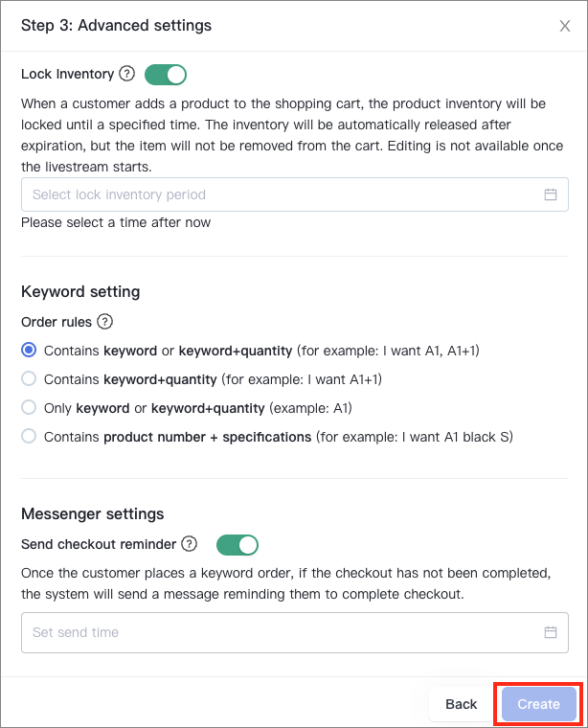Disable the Send checkout reminder switch
Image resolution: width=588 pixels, height=728 pixels.
[237, 545]
